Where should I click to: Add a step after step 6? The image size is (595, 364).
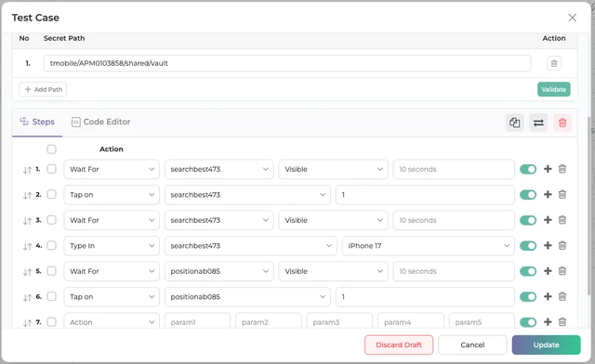[x=548, y=296]
